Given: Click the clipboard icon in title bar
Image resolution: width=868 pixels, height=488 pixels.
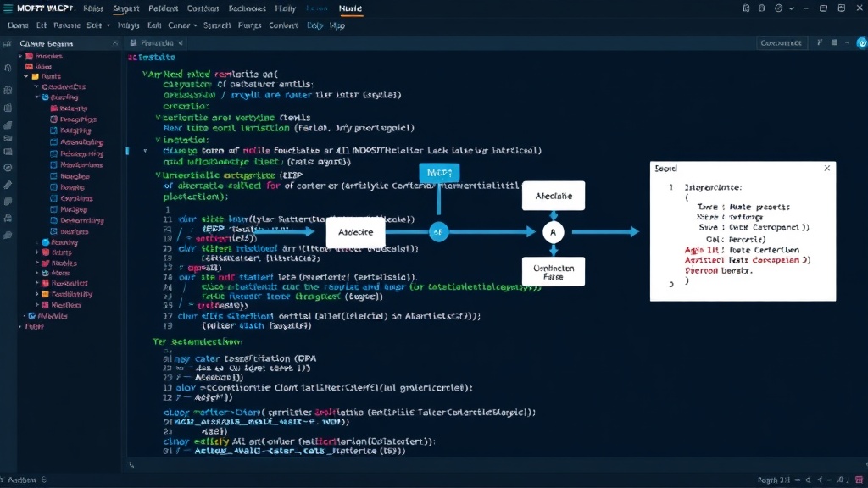Looking at the screenshot, I should [746, 8].
